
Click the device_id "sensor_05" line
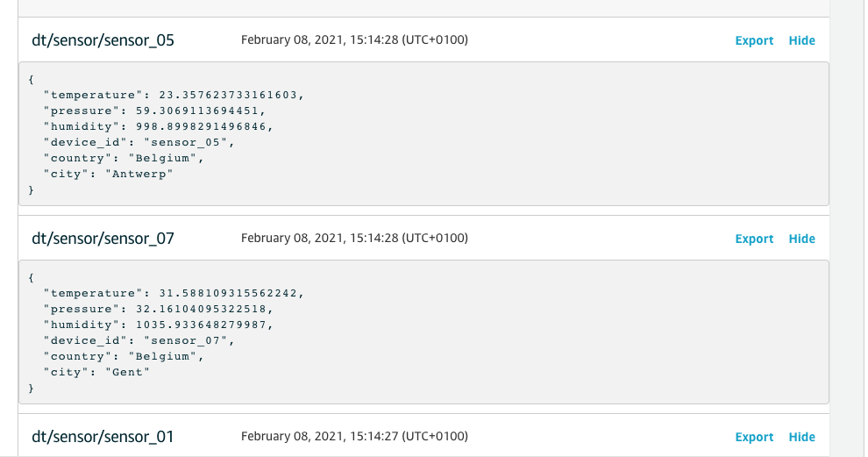(139, 142)
